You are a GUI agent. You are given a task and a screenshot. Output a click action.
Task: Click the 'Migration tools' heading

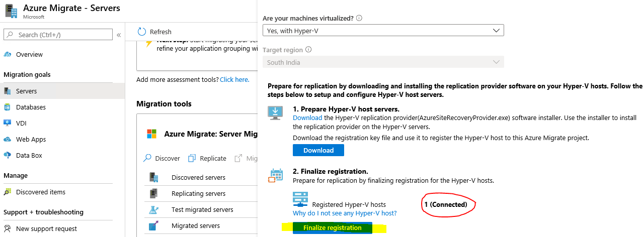tap(164, 104)
